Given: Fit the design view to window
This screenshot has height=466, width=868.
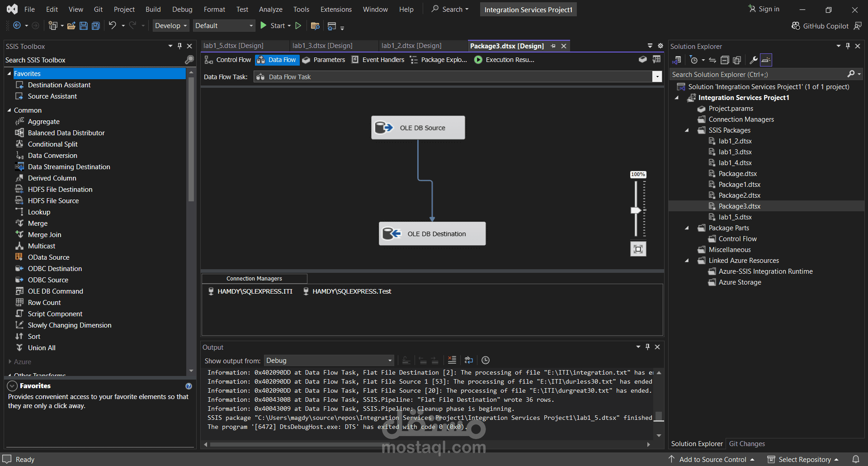Looking at the screenshot, I should coord(638,249).
